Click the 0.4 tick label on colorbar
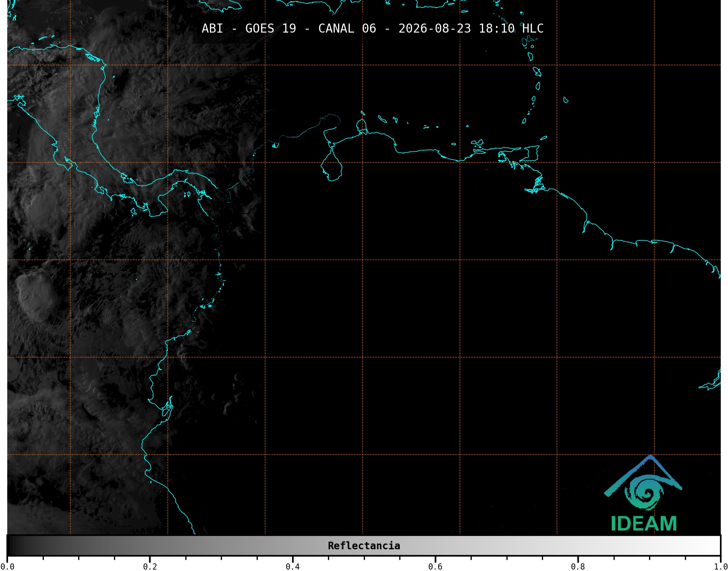Viewport: 728px width, 571px height. coord(293,567)
